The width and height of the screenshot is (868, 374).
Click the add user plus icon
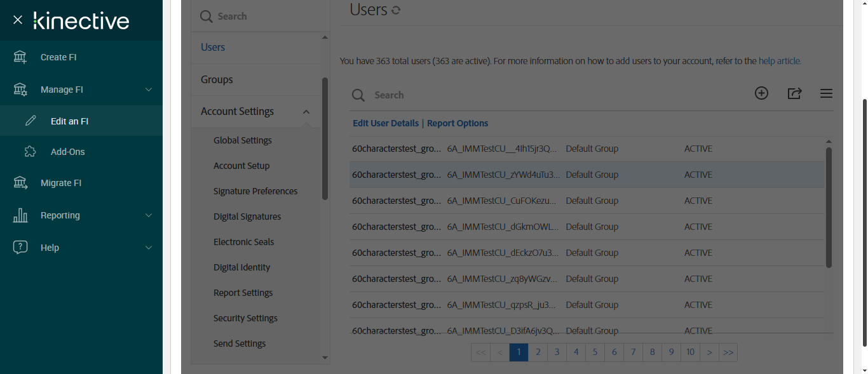point(761,93)
